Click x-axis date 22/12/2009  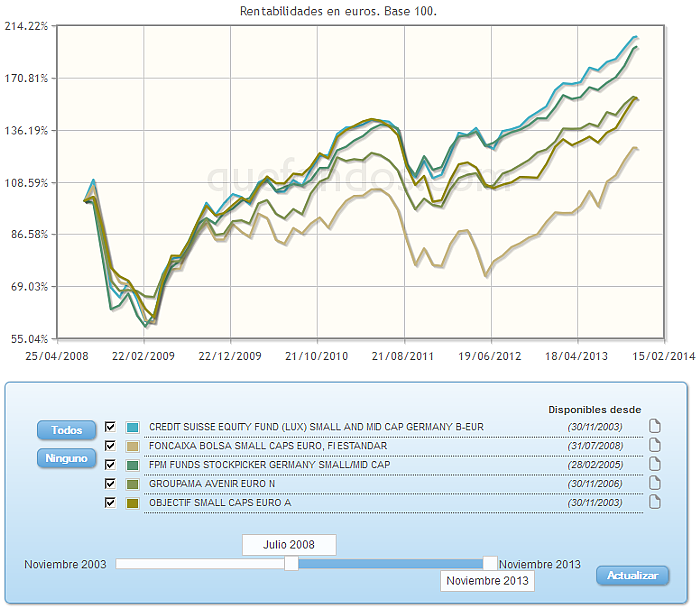point(230,356)
